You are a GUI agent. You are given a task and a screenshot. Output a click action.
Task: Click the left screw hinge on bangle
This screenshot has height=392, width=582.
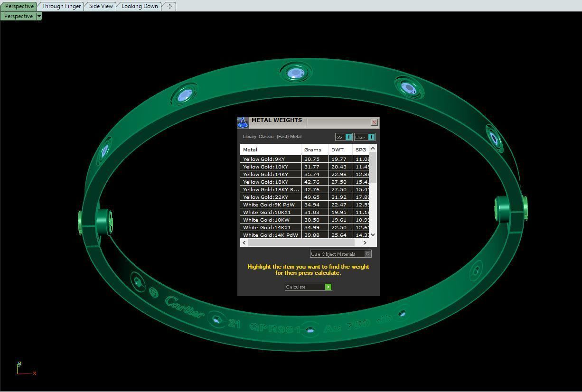point(96,221)
